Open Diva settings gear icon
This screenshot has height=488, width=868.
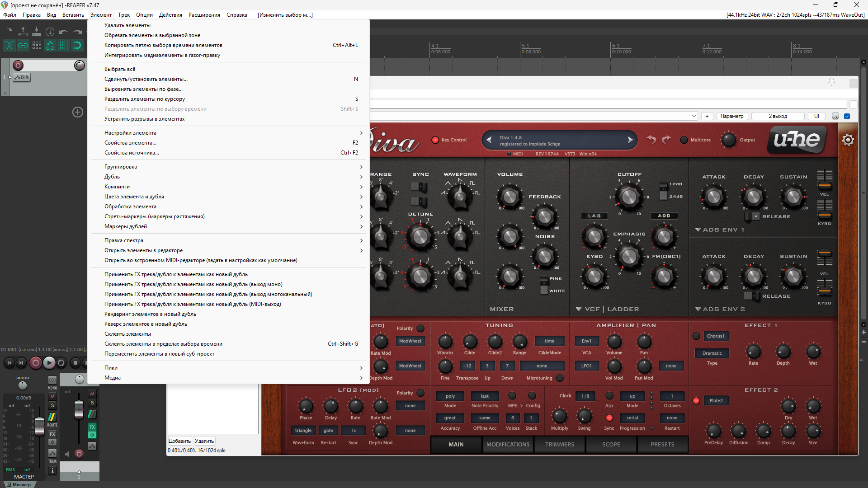(x=848, y=140)
